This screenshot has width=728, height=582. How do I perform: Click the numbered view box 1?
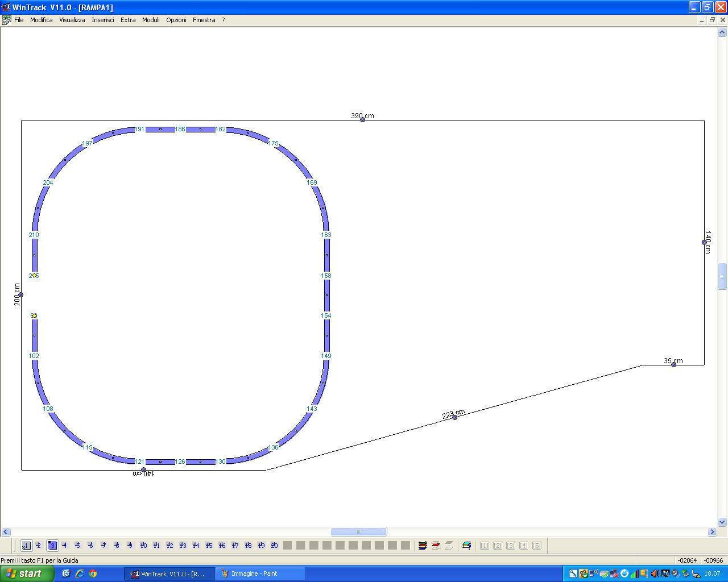[x=485, y=546]
